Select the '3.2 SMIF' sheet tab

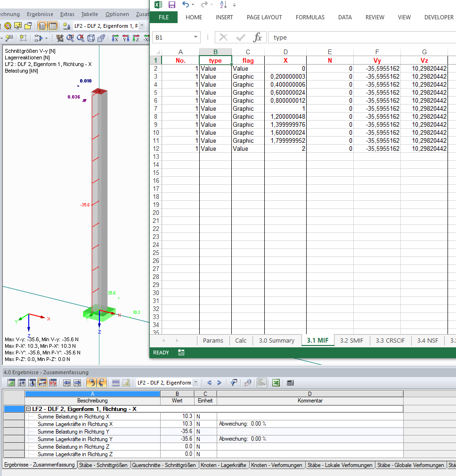coord(351,341)
